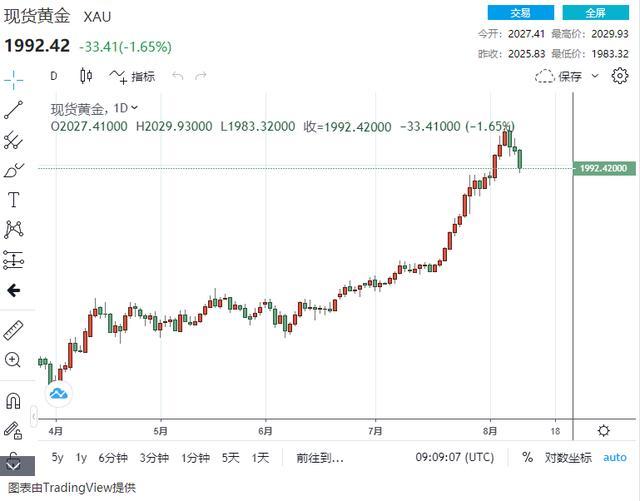The image size is (640, 501).
Task: Click the 交易 trade button
Action: (x=521, y=13)
